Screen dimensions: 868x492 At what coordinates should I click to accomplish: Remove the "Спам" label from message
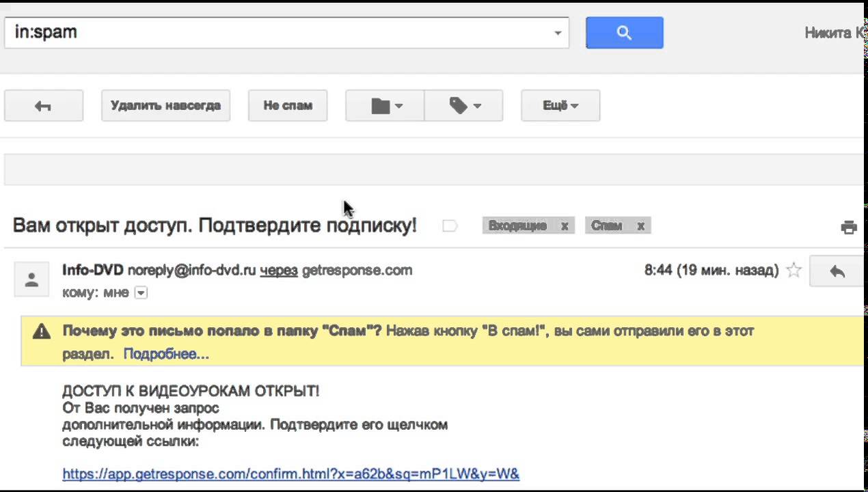[x=640, y=226]
